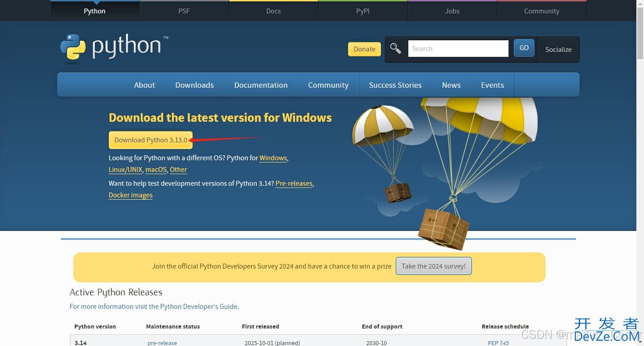Open the Docker images link

coord(131,195)
